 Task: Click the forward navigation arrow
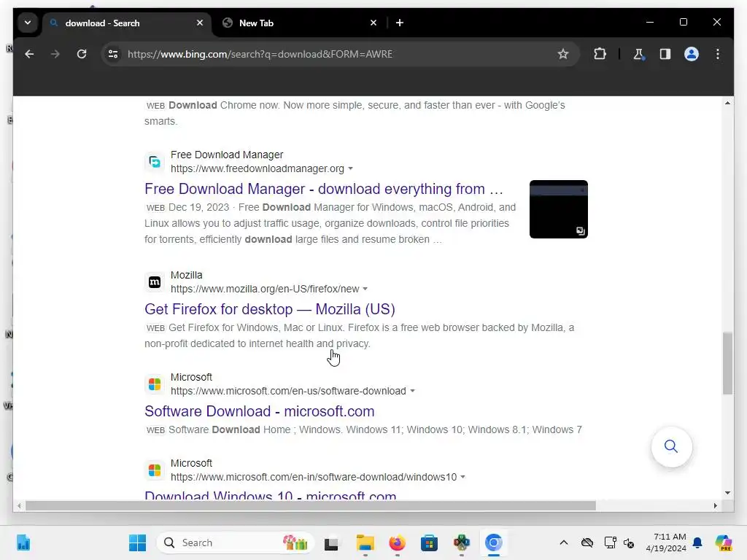(x=55, y=54)
